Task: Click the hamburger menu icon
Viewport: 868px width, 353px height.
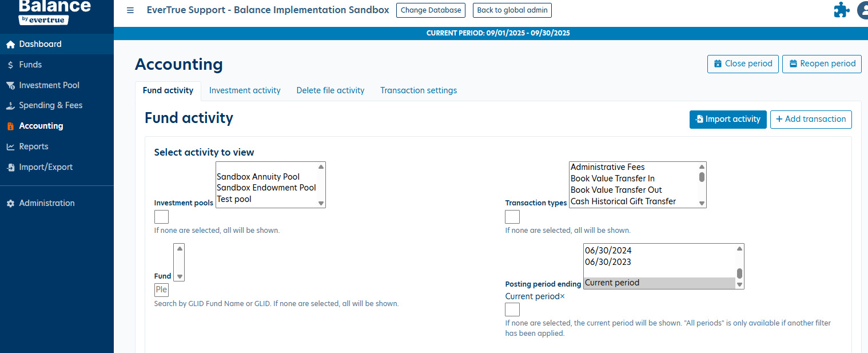Action: tap(130, 10)
